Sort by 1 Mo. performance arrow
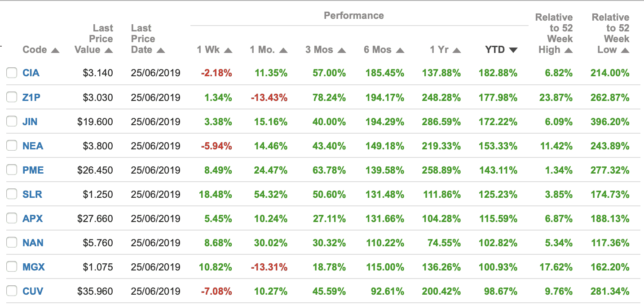Image resolution: width=644 pixels, height=305 pixels. (x=283, y=50)
